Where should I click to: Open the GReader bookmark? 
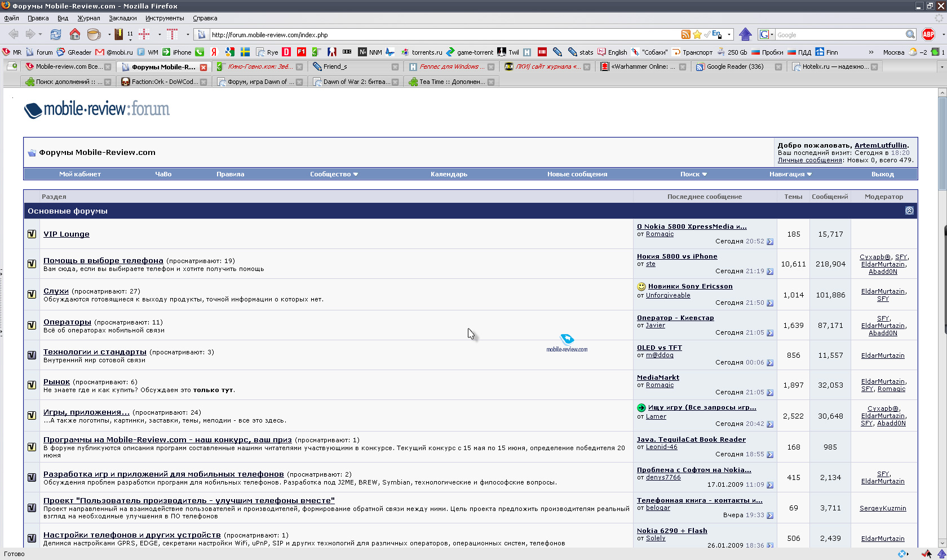tap(74, 52)
